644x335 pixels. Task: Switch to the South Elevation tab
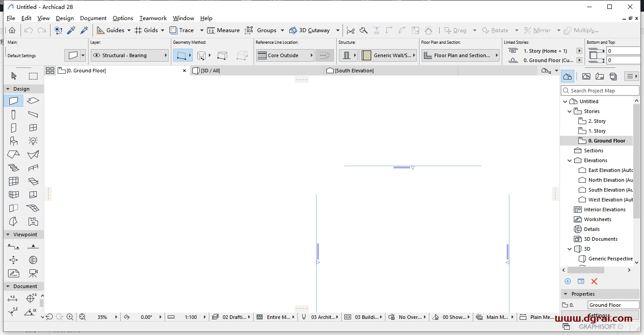pyautogui.click(x=391, y=71)
